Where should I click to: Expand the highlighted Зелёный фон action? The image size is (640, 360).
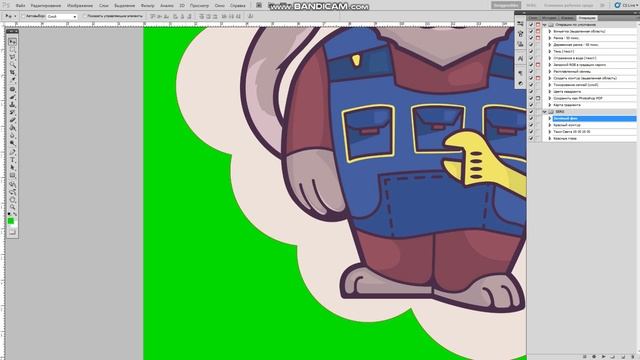click(x=550, y=118)
